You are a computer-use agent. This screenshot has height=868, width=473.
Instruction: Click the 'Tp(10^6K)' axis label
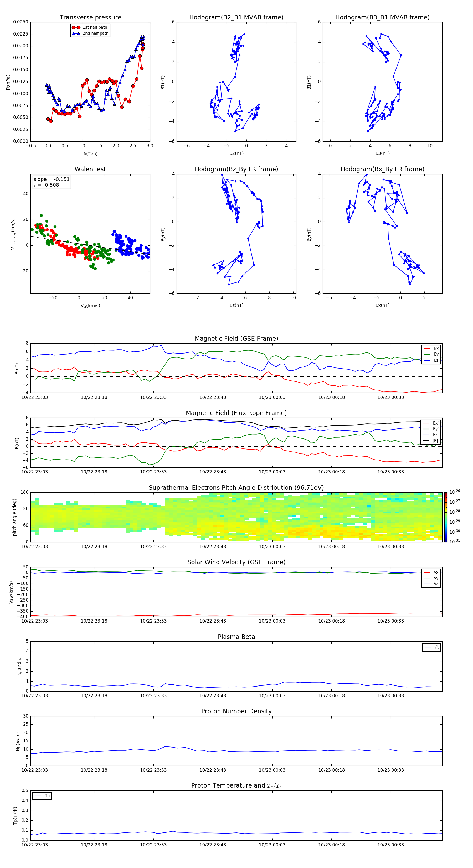[x=16, y=815]
